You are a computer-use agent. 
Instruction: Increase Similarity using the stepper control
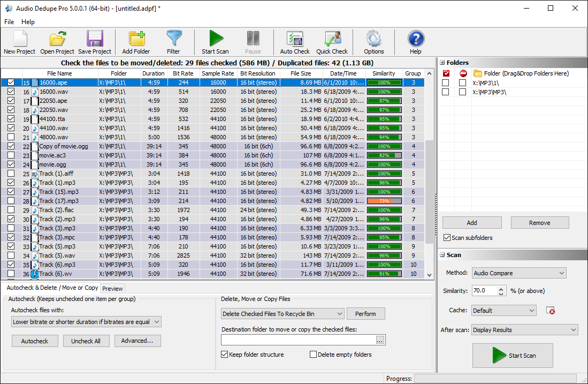point(502,288)
